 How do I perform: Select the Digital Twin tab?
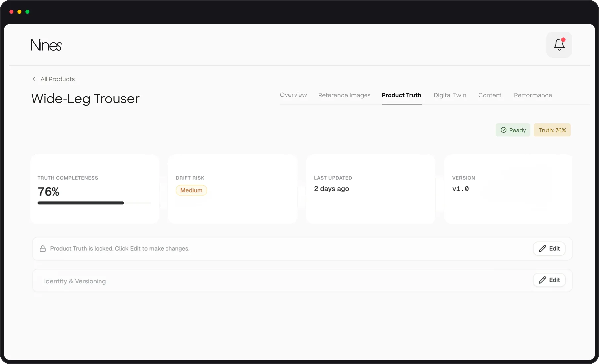[450, 95]
